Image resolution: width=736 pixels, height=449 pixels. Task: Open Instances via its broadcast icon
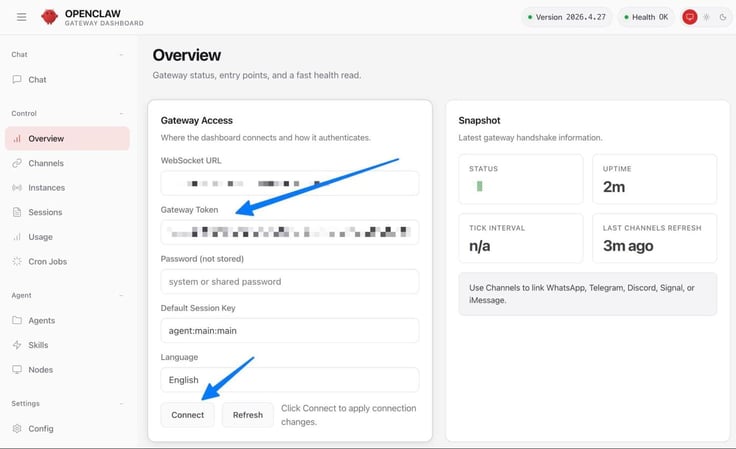click(x=17, y=188)
